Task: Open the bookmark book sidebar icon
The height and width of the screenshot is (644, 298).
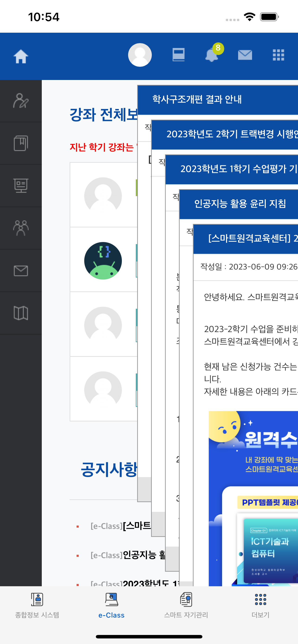Action: (21, 143)
